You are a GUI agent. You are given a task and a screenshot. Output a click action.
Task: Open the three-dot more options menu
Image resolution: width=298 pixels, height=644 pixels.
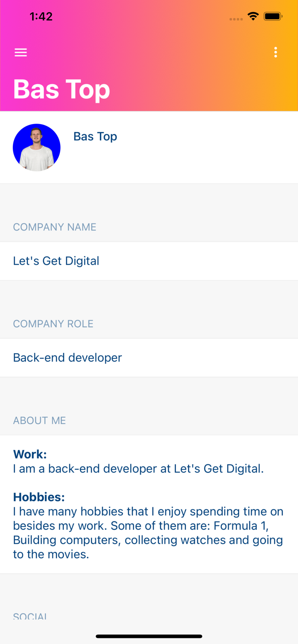[276, 52]
